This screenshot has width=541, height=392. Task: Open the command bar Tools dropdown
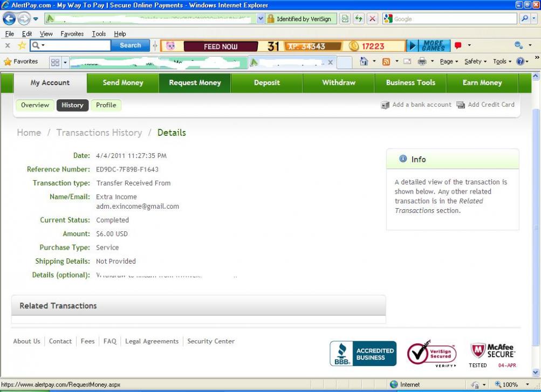(502, 61)
